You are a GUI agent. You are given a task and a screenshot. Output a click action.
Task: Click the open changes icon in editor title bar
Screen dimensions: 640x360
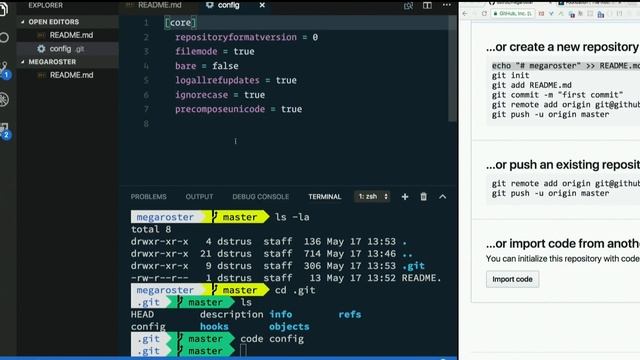pos(408,6)
